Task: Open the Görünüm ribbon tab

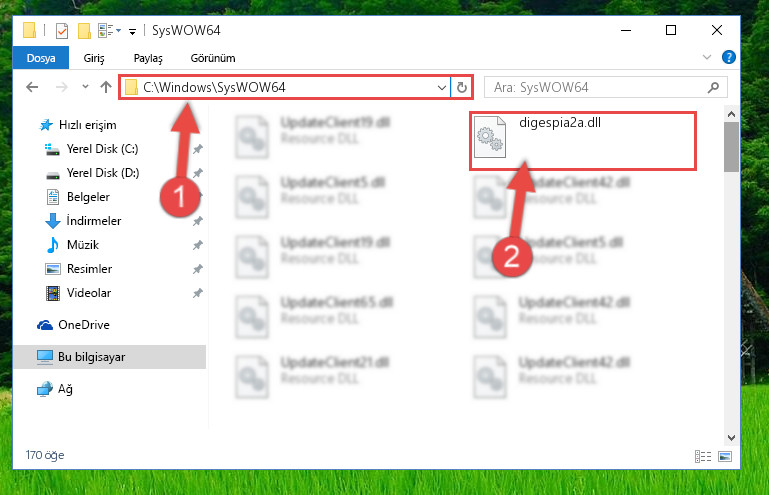Action: pos(213,58)
